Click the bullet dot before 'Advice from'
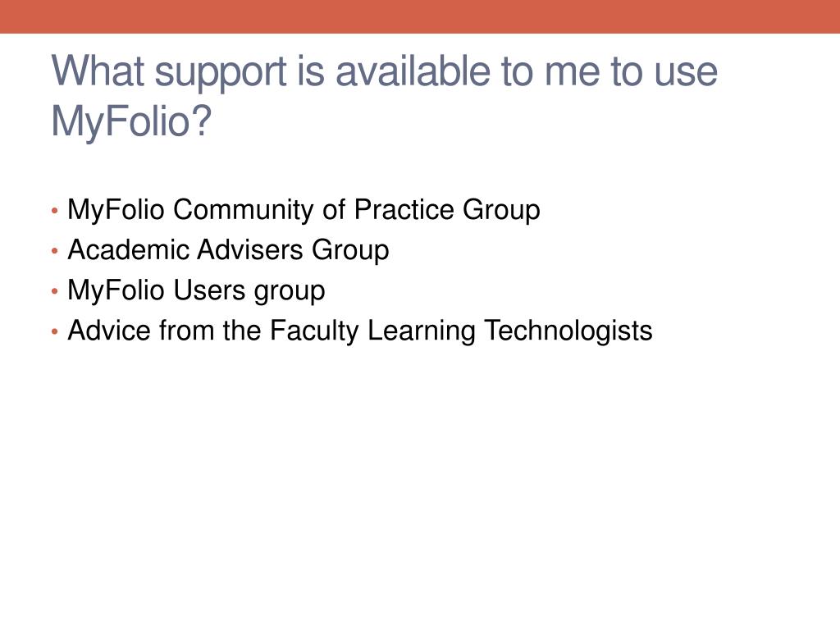The height and width of the screenshot is (630, 840). (55, 331)
